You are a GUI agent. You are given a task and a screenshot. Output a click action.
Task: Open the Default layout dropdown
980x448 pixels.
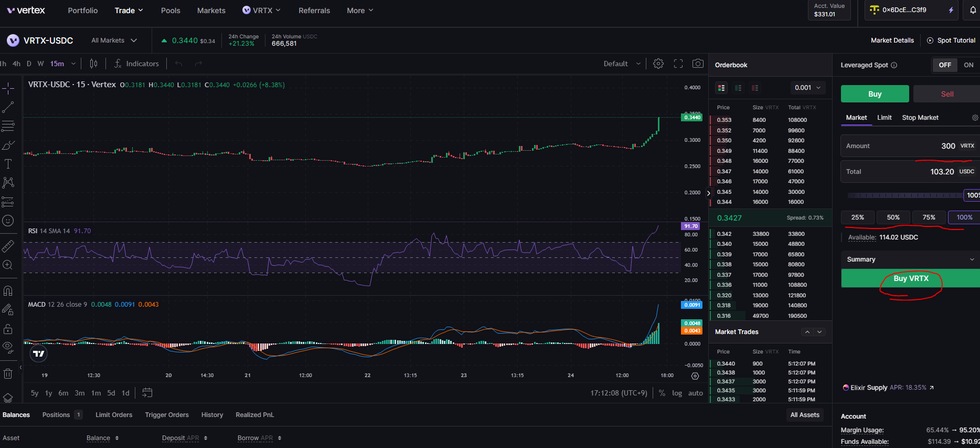(x=622, y=64)
